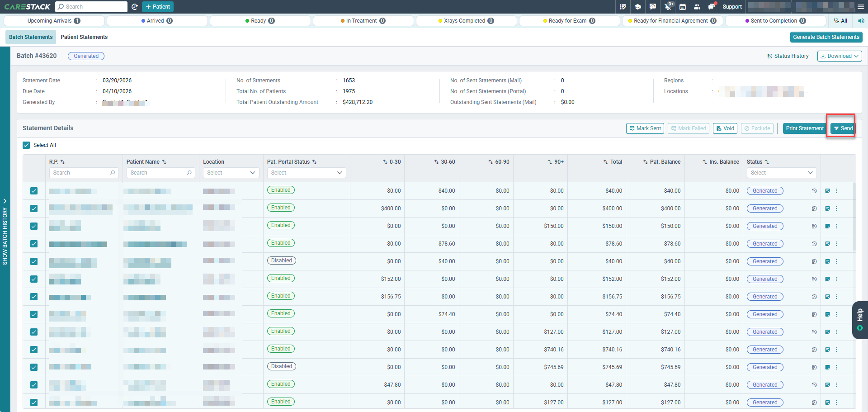
Task: Click the Generate Batch Statements button
Action: [826, 37]
